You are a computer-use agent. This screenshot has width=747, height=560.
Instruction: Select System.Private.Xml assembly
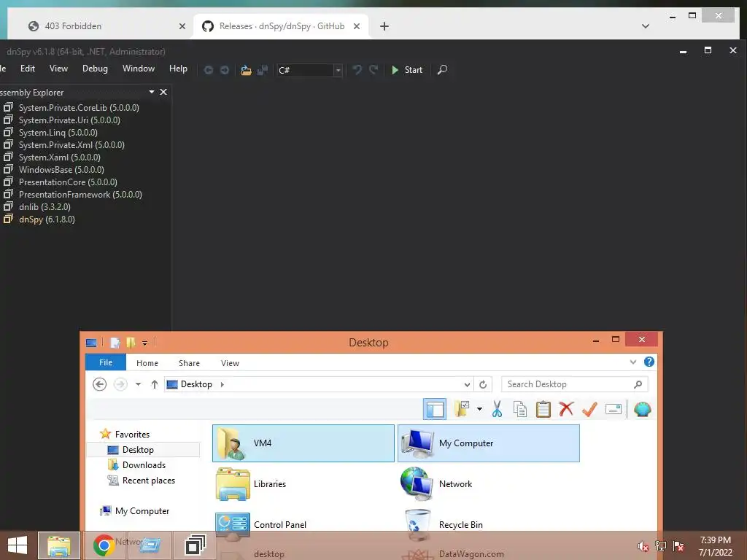point(71,145)
